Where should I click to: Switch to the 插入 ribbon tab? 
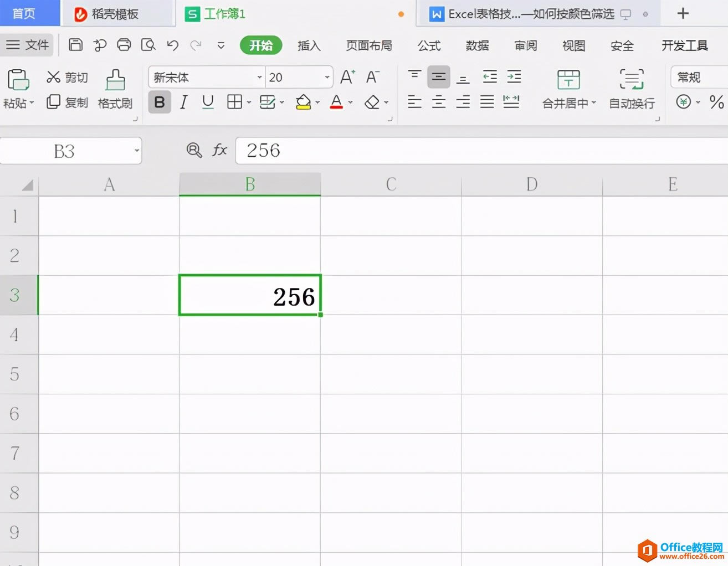pyautogui.click(x=309, y=45)
